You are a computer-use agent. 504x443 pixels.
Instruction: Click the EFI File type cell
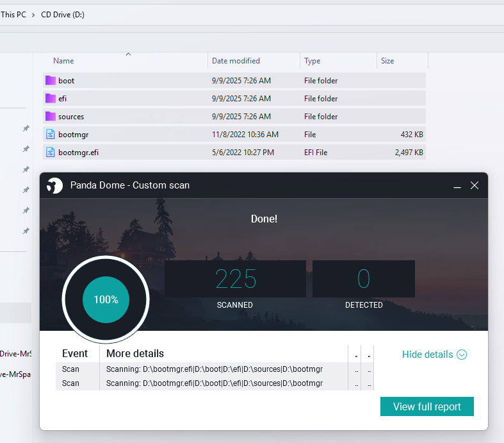[316, 153]
